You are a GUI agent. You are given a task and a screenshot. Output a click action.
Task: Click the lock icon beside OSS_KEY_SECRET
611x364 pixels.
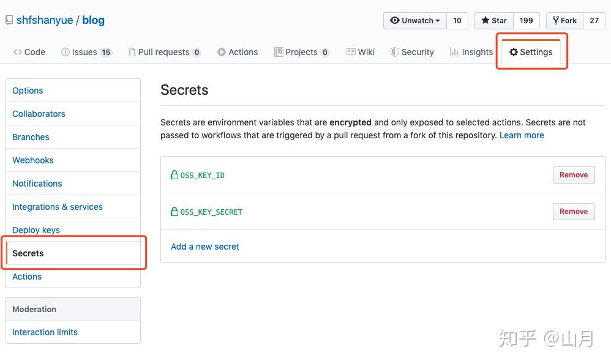click(174, 212)
